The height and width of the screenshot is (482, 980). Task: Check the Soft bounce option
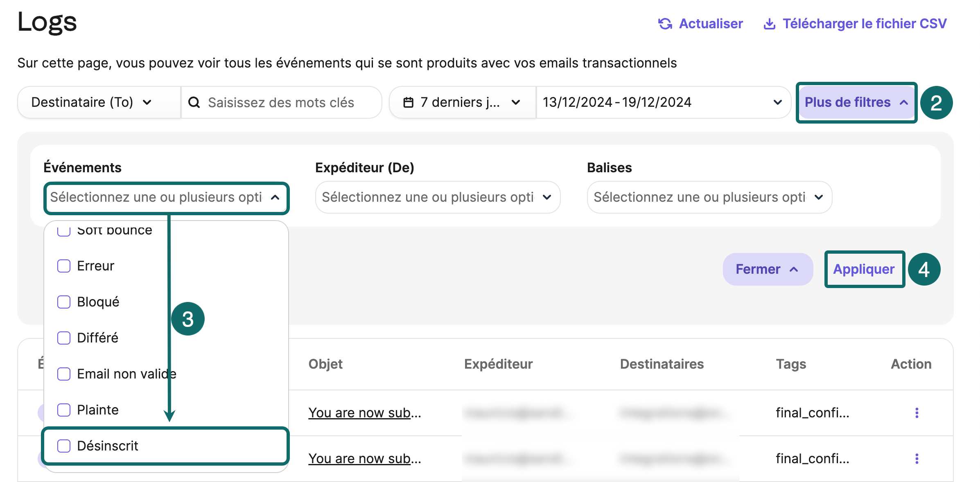point(64,231)
